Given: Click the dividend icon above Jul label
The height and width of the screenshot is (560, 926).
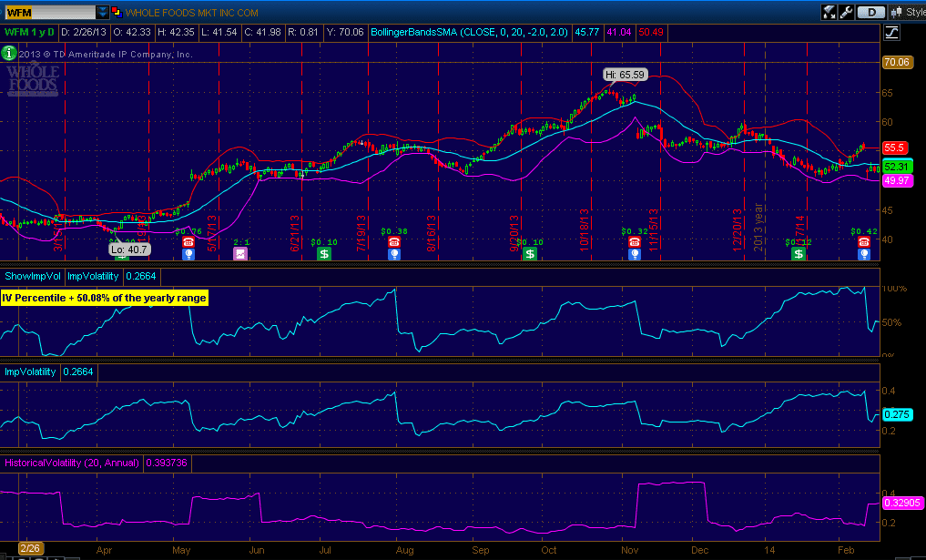Looking at the screenshot, I should [324, 254].
